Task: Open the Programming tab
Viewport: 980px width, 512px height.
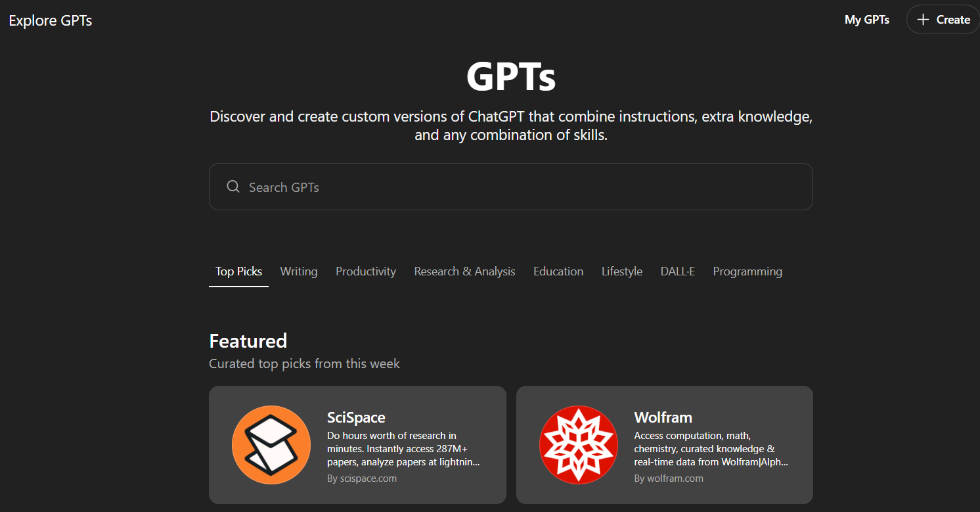Action: 747,271
